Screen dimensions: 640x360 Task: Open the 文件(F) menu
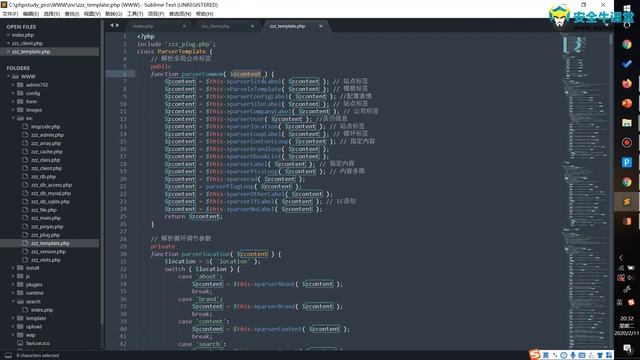pos(10,14)
